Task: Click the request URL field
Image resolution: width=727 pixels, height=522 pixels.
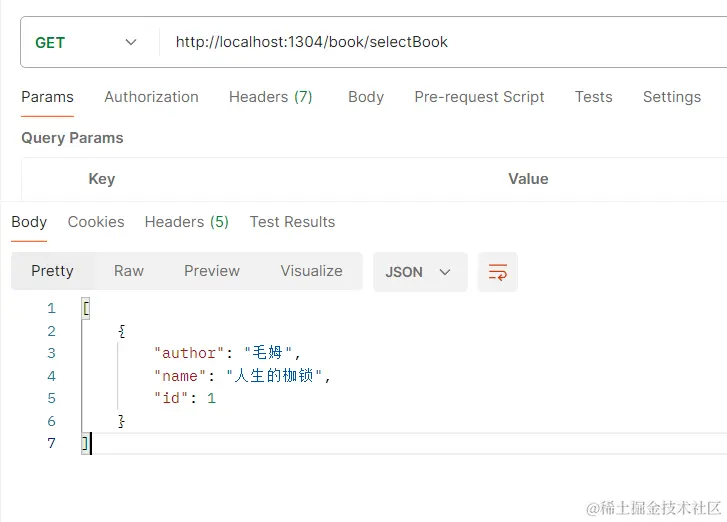Action: [x=445, y=42]
